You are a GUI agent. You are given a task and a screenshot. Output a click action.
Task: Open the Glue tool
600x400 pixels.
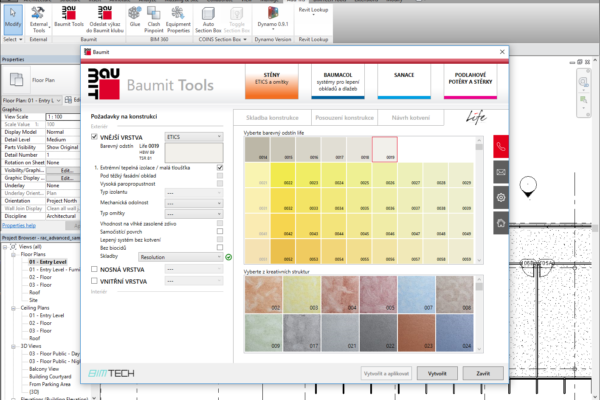(x=135, y=17)
